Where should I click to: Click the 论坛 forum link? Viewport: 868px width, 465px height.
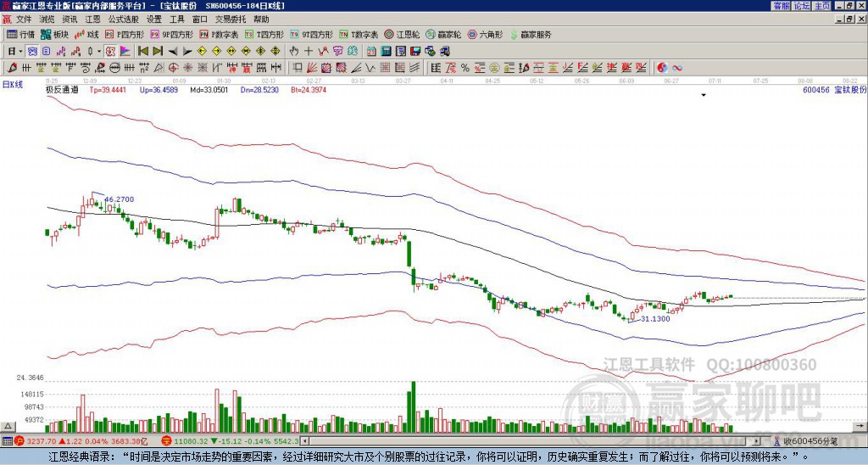pyautogui.click(x=802, y=6)
